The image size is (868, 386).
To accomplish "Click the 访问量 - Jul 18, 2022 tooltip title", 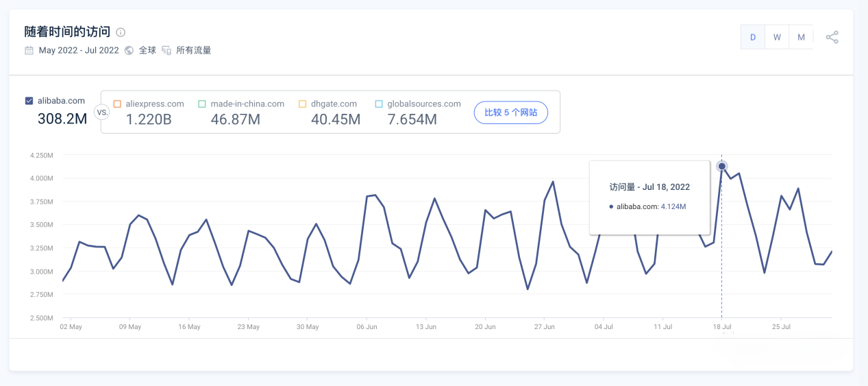I will pos(649,186).
